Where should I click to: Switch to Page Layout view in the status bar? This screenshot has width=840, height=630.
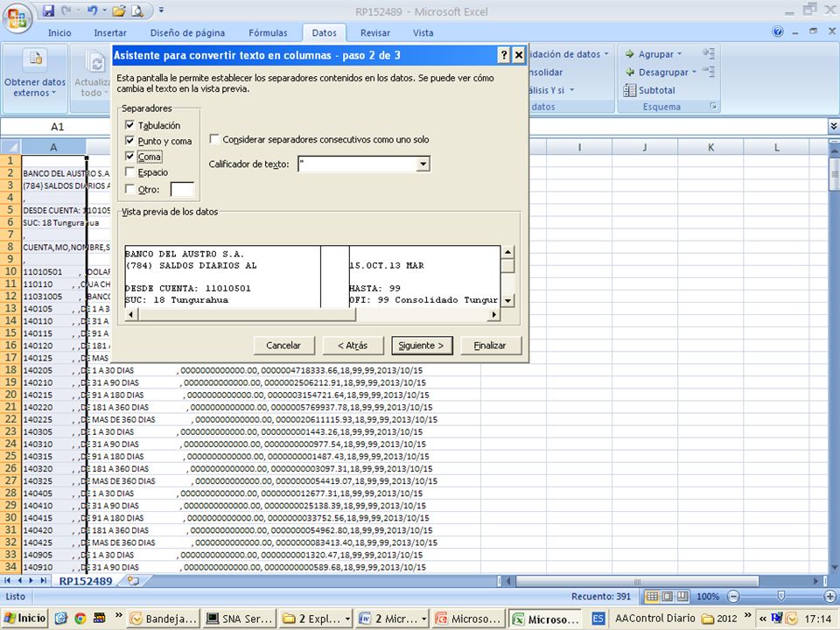[667, 596]
